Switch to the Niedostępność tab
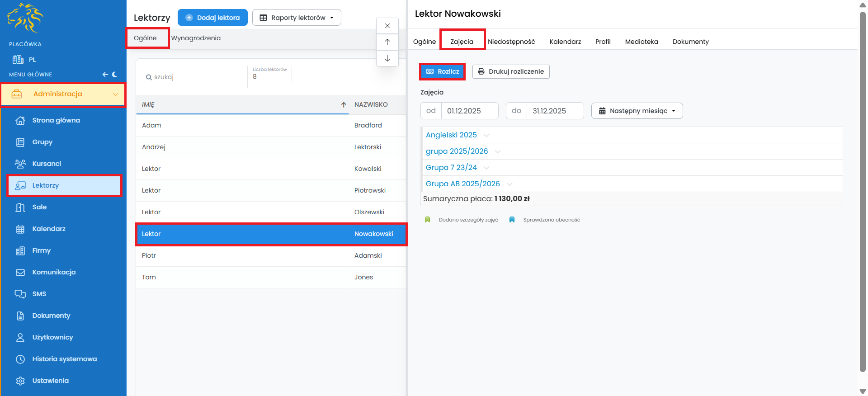The width and height of the screenshot is (868, 396). pyautogui.click(x=511, y=42)
